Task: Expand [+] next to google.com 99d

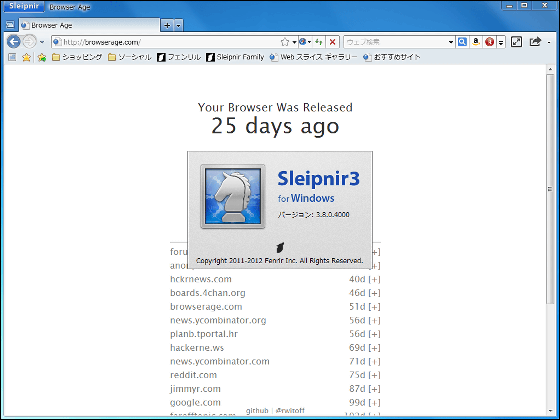Action: [374, 402]
